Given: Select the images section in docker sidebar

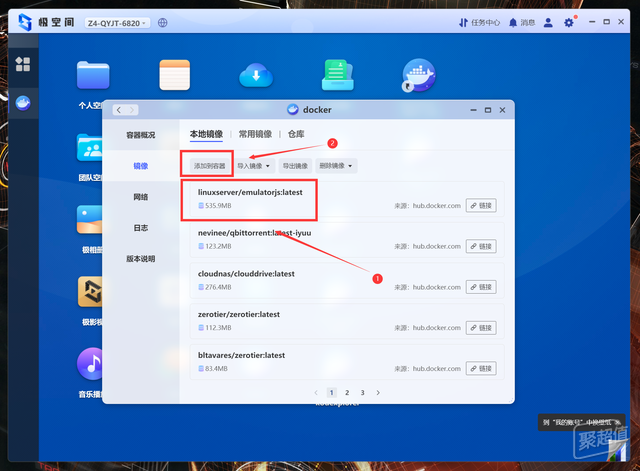Looking at the screenshot, I should [x=140, y=166].
